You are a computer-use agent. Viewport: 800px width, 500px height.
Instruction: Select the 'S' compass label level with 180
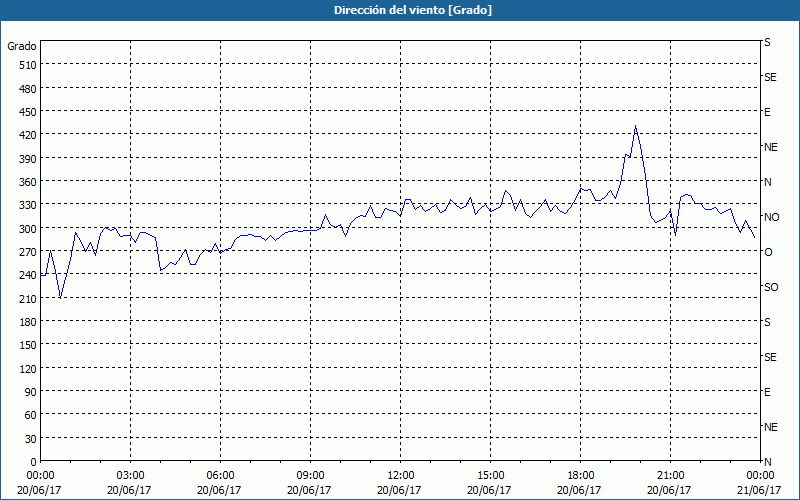pos(767,322)
